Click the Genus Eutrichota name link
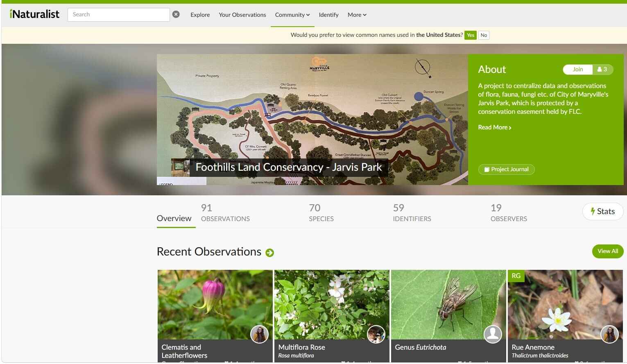 420,347
